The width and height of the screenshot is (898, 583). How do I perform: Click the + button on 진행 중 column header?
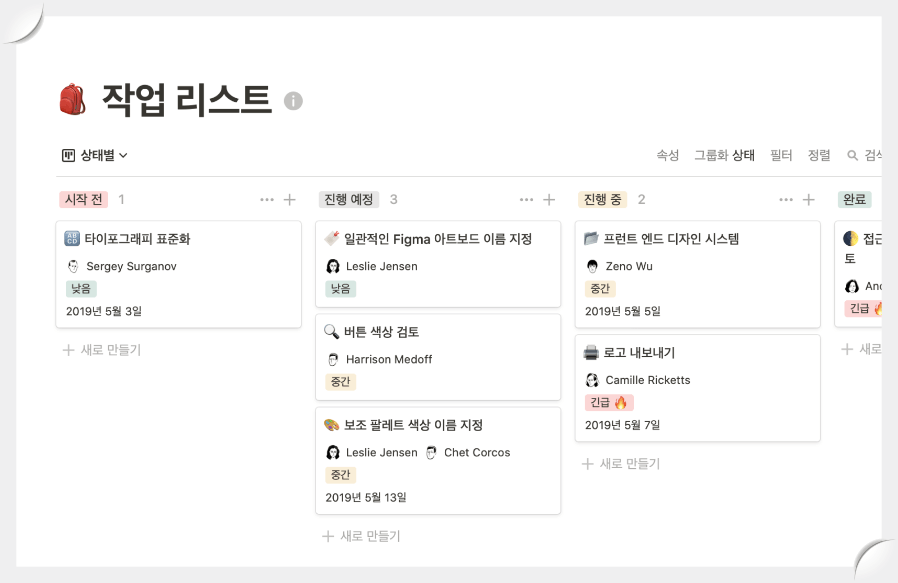pos(808,199)
